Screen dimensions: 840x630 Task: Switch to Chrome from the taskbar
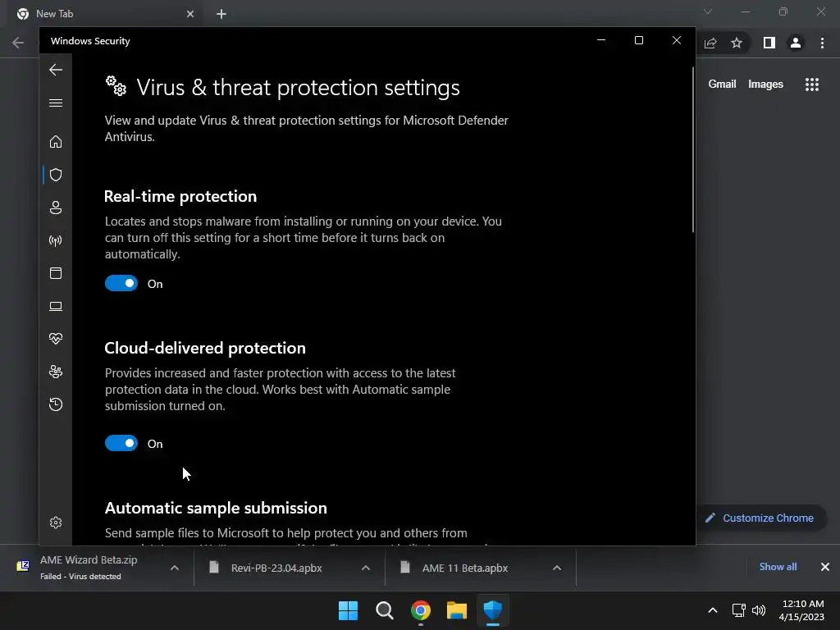point(421,609)
